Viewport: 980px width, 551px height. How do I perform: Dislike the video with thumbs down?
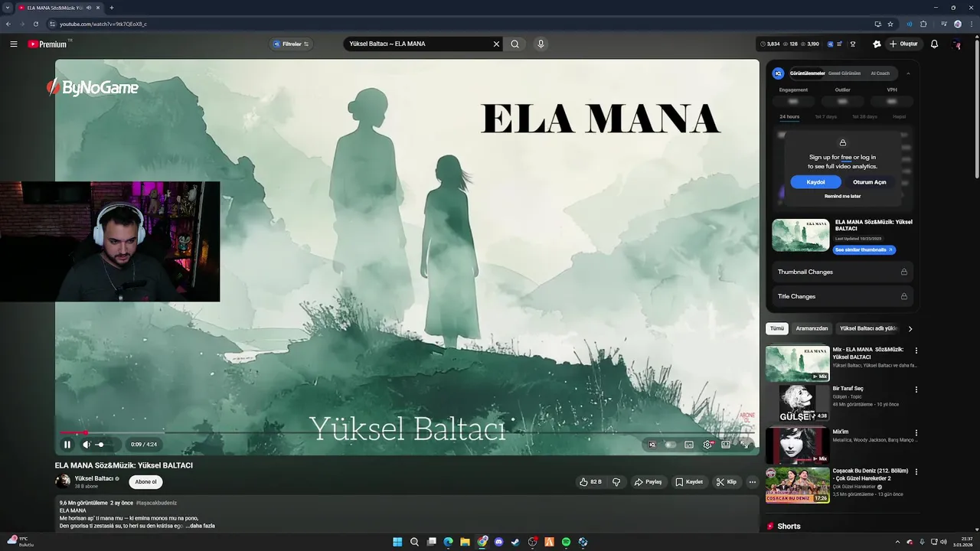[x=616, y=482]
